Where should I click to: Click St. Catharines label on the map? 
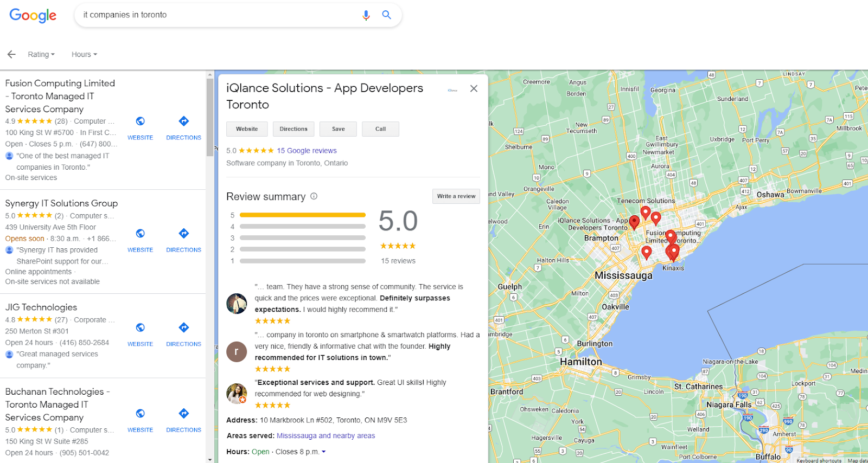pos(698,387)
